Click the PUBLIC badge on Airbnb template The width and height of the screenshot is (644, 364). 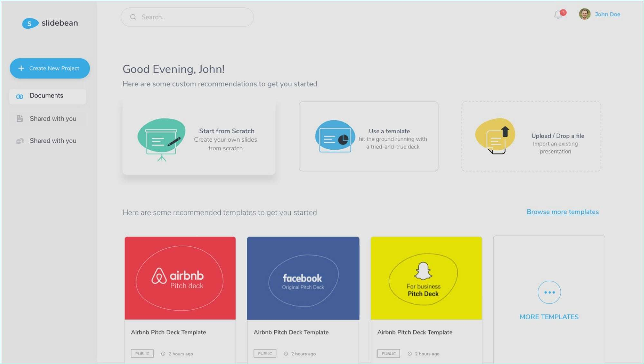142,353
